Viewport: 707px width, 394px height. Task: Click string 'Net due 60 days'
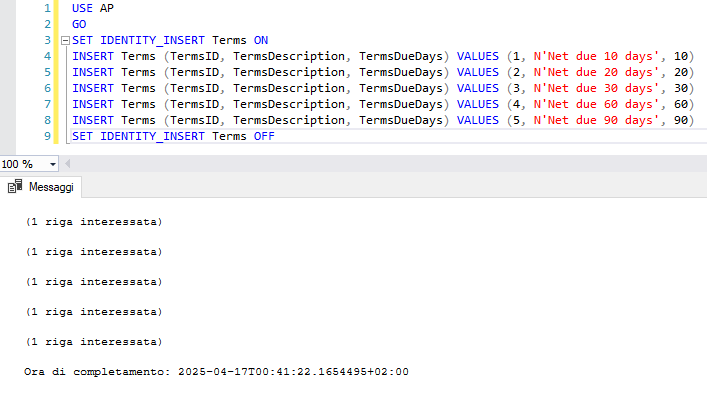pyautogui.click(x=597, y=104)
